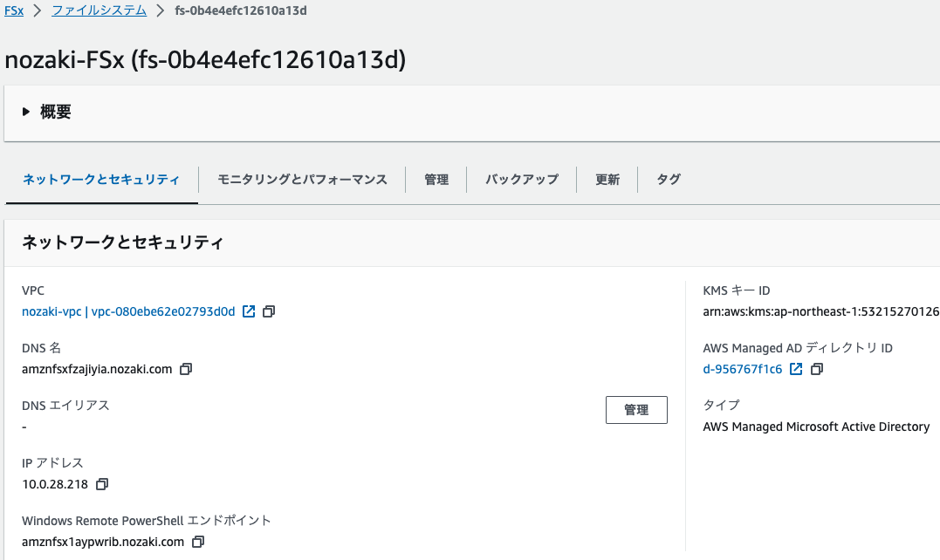Screen dimensions: 940x560
Task: Open the AD directory external link icon
Action: pos(796,369)
